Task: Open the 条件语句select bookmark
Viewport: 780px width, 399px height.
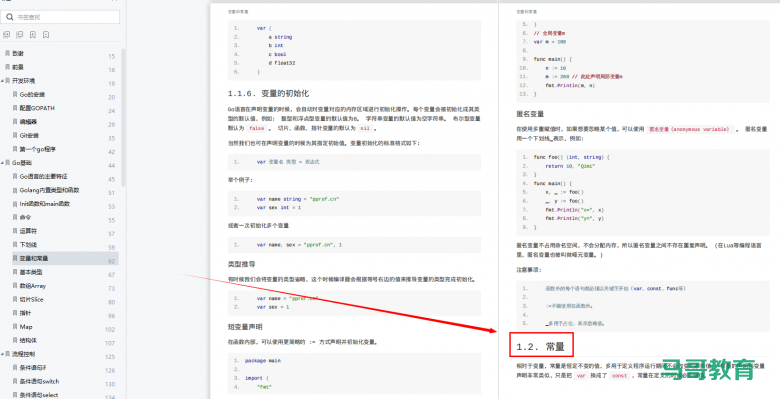Action: pos(39,395)
